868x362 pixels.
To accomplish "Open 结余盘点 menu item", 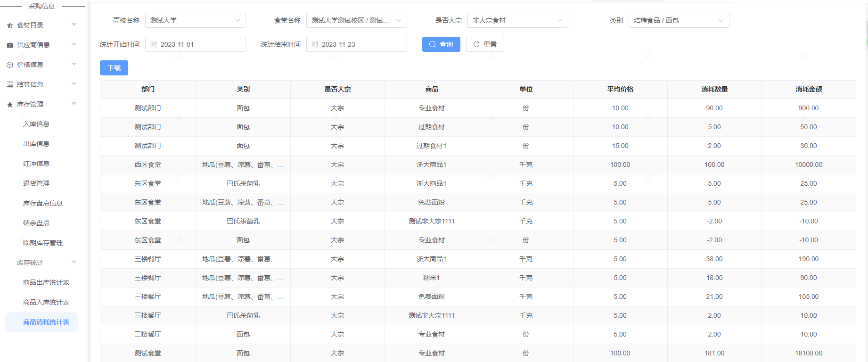I will pyautogui.click(x=36, y=223).
